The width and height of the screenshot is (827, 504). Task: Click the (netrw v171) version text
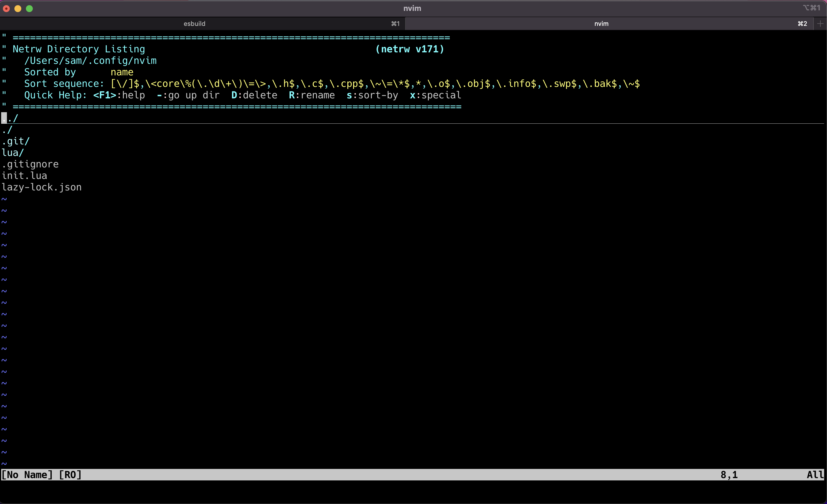pos(410,49)
